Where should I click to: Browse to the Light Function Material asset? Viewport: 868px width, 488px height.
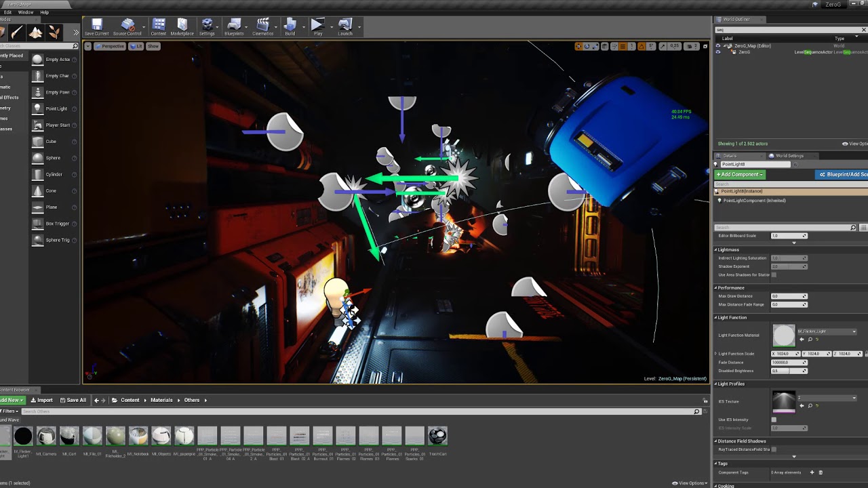pyautogui.click(x=810, y=339)
